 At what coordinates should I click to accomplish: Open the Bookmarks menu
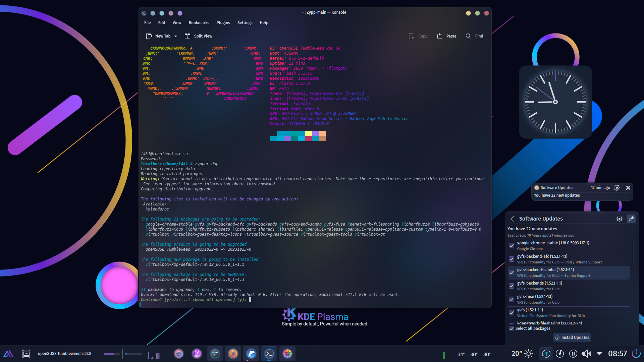point(199,23)
